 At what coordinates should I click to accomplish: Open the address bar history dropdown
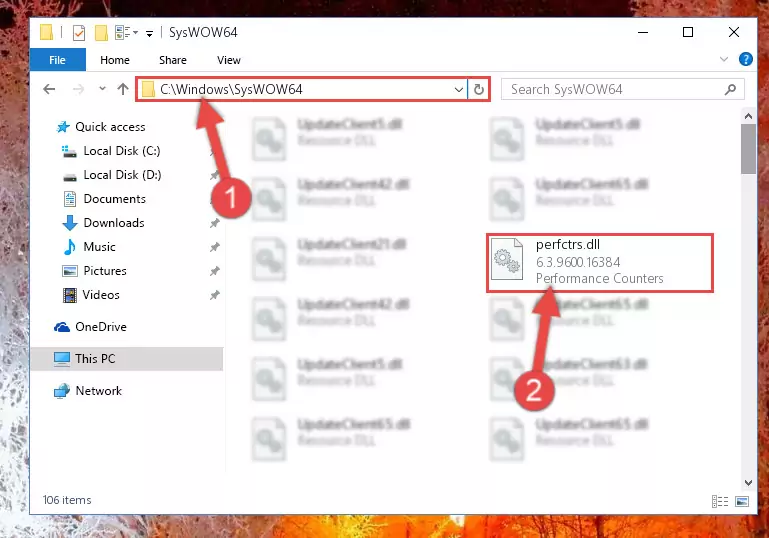click(459, 90)
